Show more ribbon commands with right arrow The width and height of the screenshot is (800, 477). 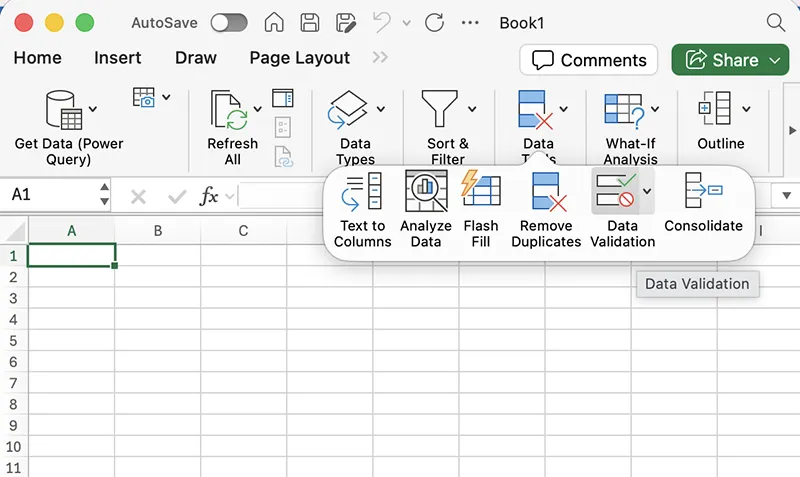(x=792, y=131)
